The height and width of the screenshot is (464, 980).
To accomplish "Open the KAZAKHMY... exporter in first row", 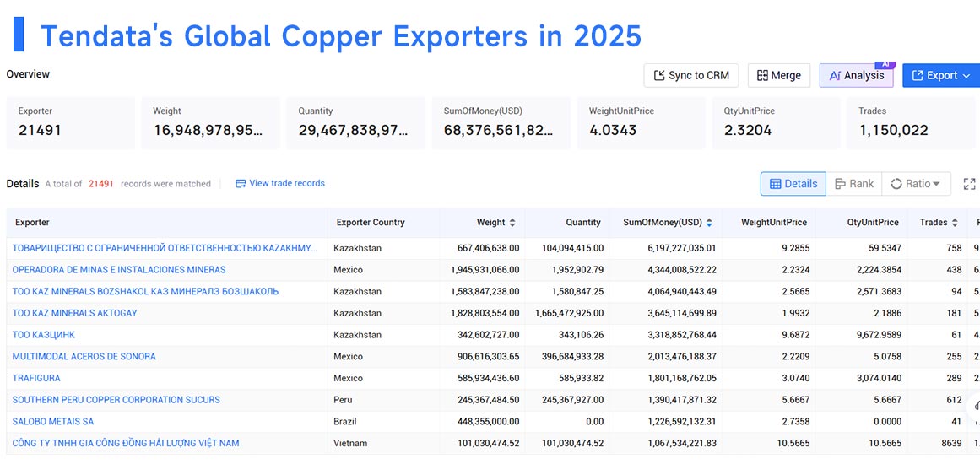I will coord(165,248).
